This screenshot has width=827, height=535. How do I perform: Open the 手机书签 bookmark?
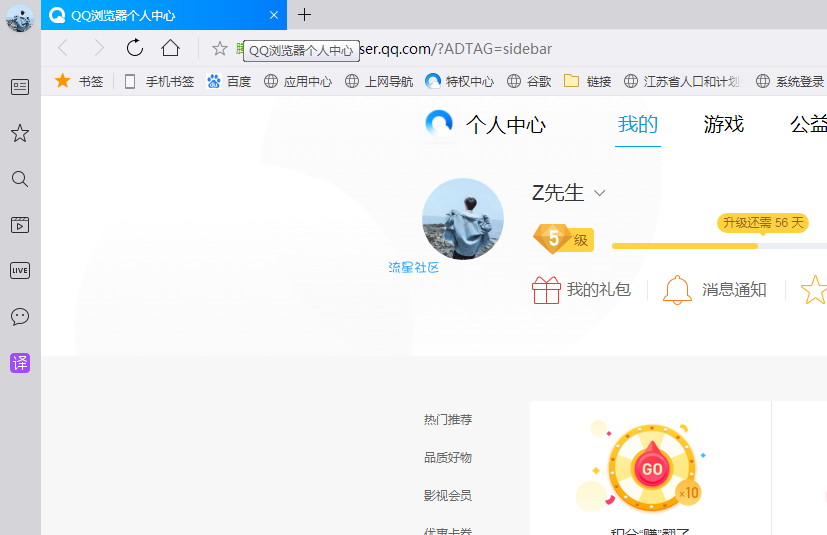click(159, 81)
